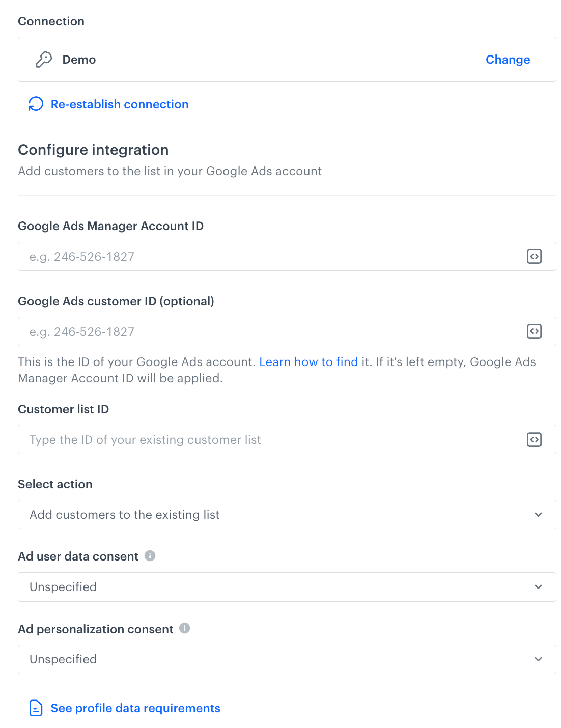The image size is (561, 728).
Task: Click the key icon beside Demo connection
Action: pyautogui.click(x=44, y=59)
